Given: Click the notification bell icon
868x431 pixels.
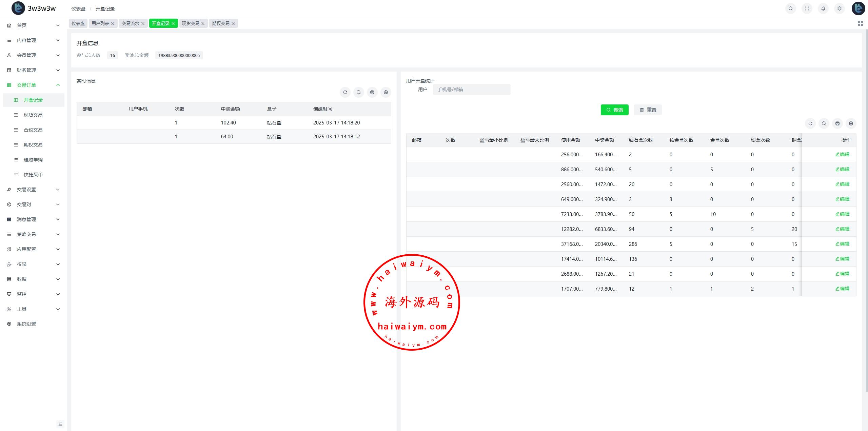Looking at the screenshot, I should 823,8.
